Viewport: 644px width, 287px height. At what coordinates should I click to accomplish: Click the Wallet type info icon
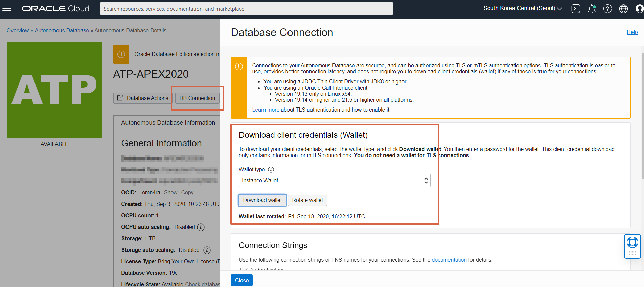point(271,170)
